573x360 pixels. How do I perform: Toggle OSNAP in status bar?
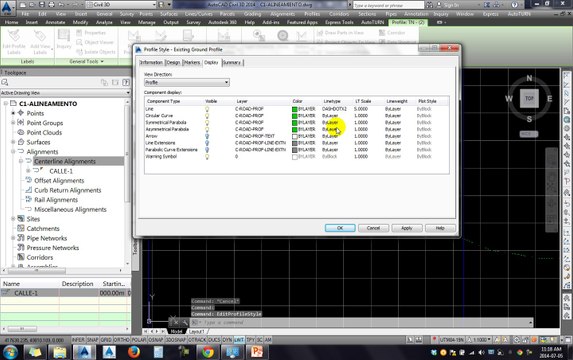pyautogui.click(x=156, y=340)
